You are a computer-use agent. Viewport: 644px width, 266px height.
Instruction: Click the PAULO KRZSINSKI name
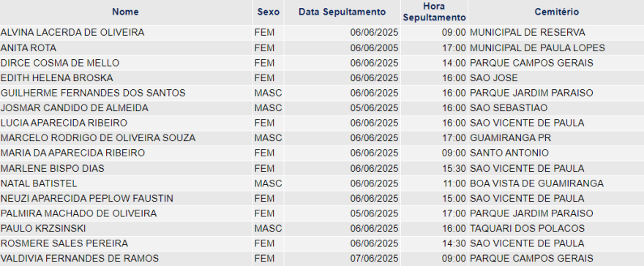(43, 228)
